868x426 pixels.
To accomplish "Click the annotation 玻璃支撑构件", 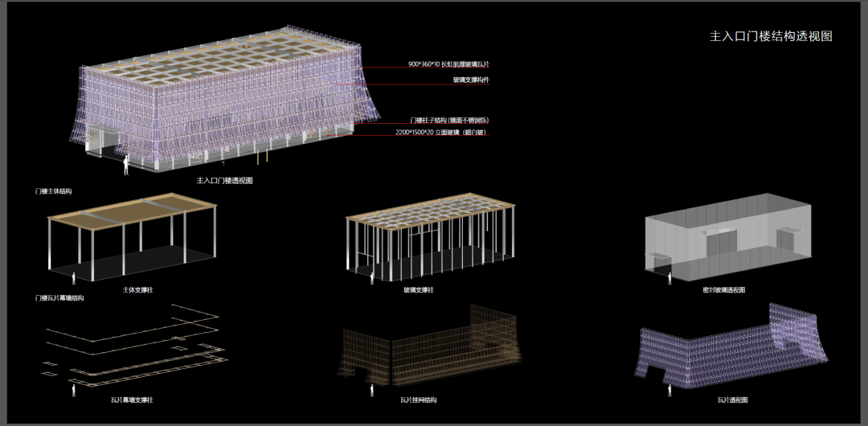I will click(471, 80).
